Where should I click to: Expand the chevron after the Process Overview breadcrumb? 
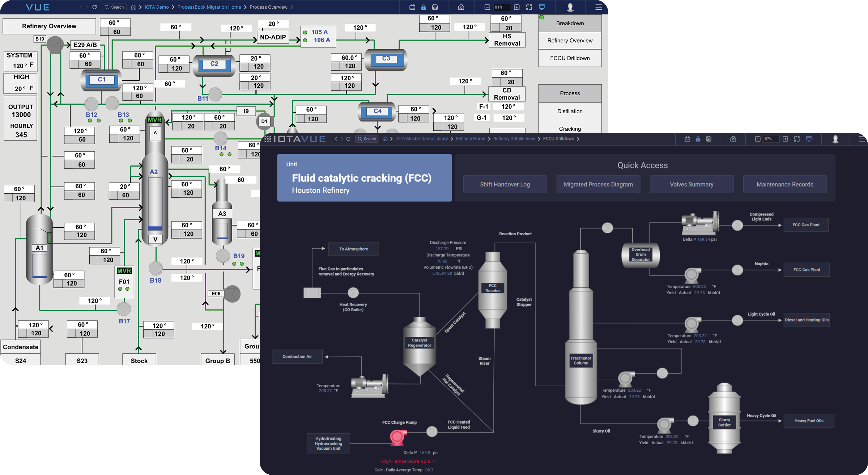(x=292, y=7)
